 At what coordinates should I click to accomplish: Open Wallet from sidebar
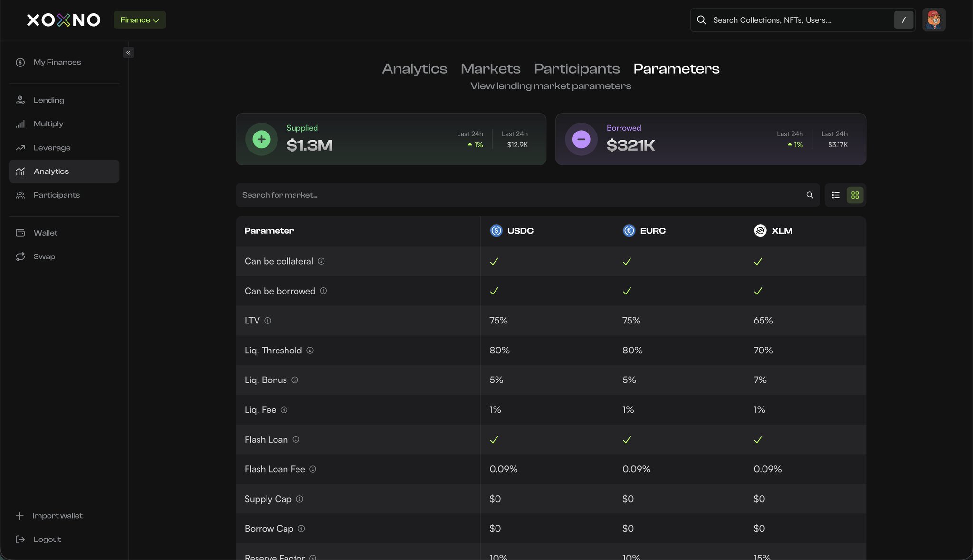[45, 233]
